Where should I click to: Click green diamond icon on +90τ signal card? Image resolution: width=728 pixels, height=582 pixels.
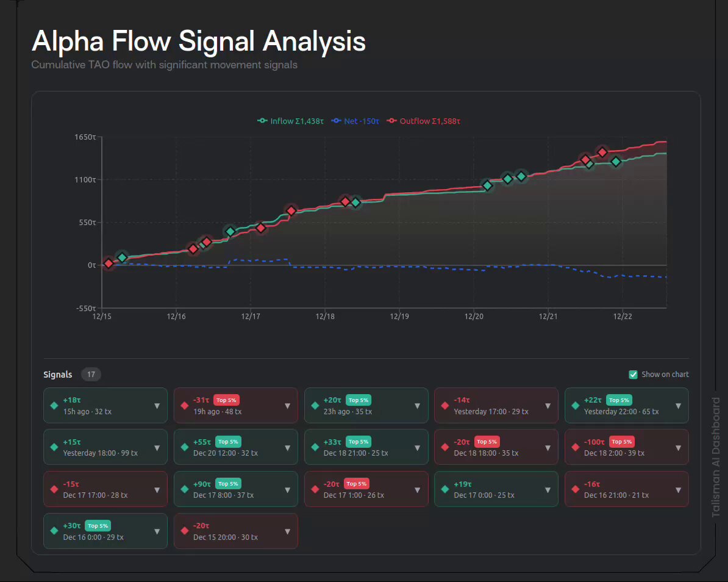click(x=185, y=489)
